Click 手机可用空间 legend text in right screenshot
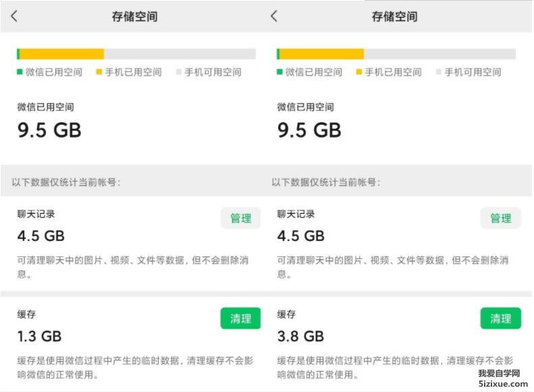The height and width of the screenshot is (392, 534). pos(473,72)
